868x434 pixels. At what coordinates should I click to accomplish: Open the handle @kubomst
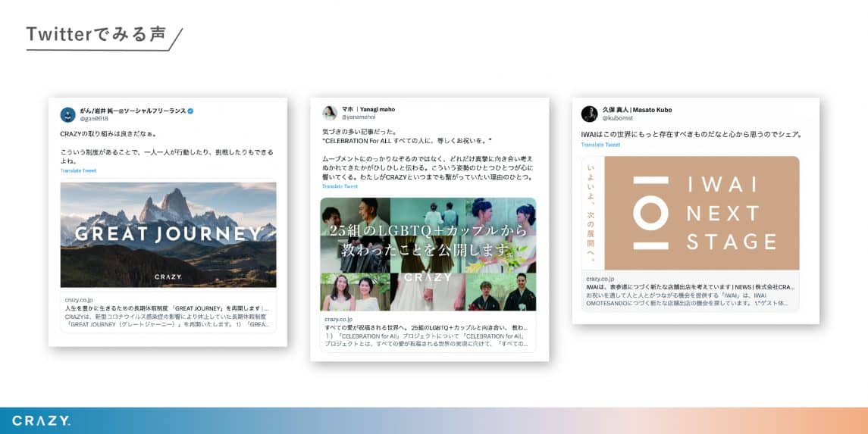pos(617,118)
